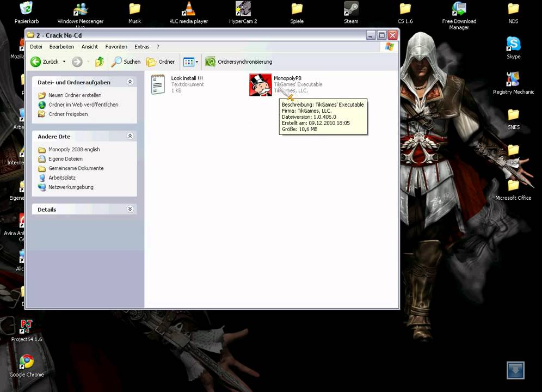This screenshot has height=392, width=542.
Task: Select NDS desktop folder
Action: tap(513, 13)
